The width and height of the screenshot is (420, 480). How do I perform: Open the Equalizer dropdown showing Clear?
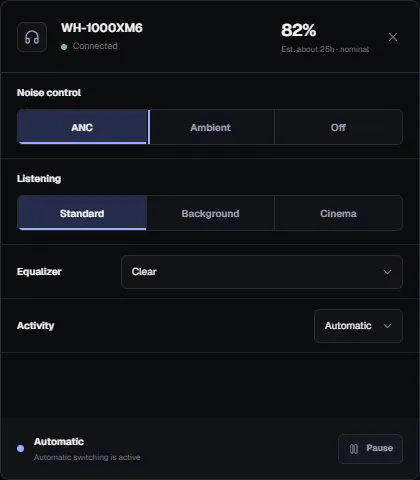point(262,272)
